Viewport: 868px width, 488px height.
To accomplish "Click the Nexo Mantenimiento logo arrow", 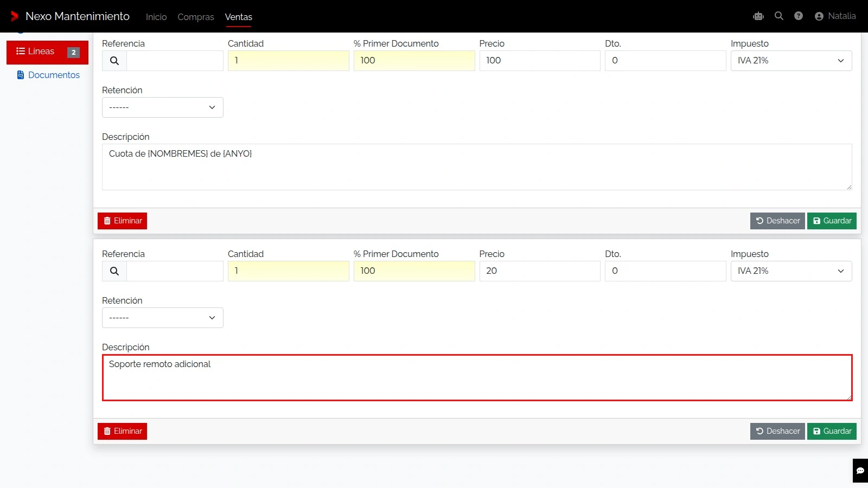I will click(15, 16).
